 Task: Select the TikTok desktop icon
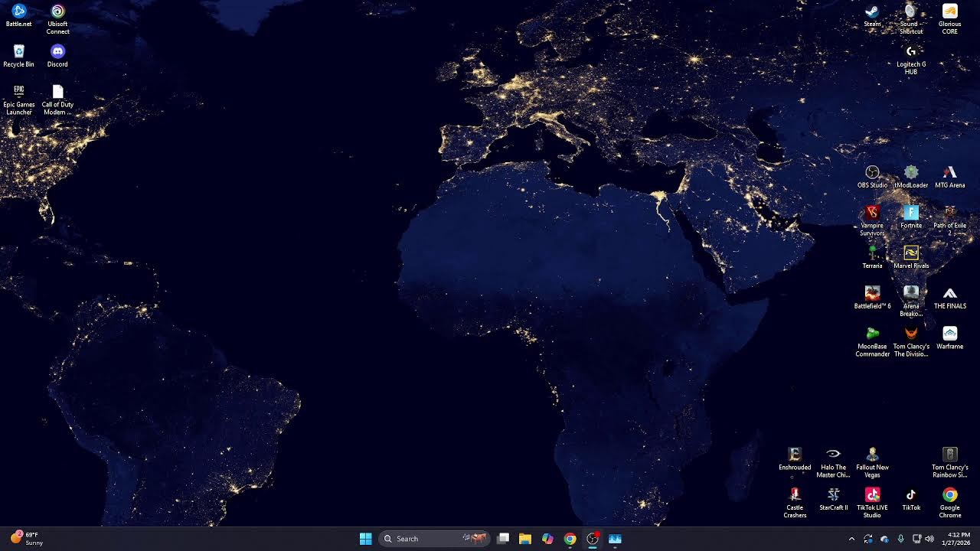click(910, 499)
